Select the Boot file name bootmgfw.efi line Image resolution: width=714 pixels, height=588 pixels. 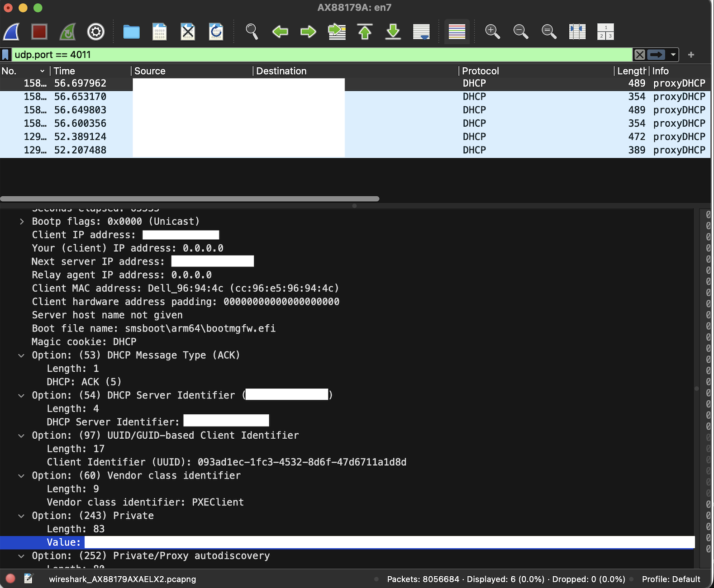click(153, 328)
